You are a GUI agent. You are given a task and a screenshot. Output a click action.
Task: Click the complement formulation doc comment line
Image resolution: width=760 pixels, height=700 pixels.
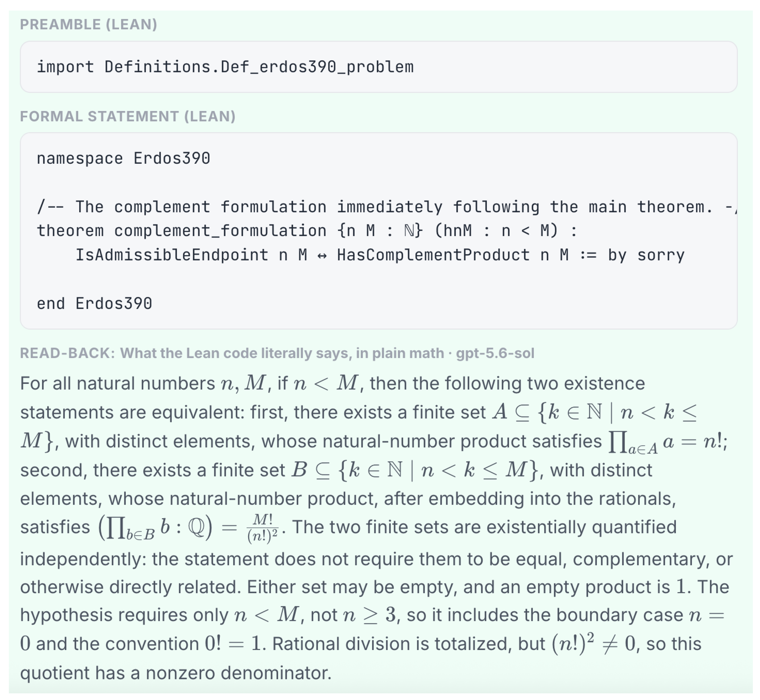pos(386,207)
